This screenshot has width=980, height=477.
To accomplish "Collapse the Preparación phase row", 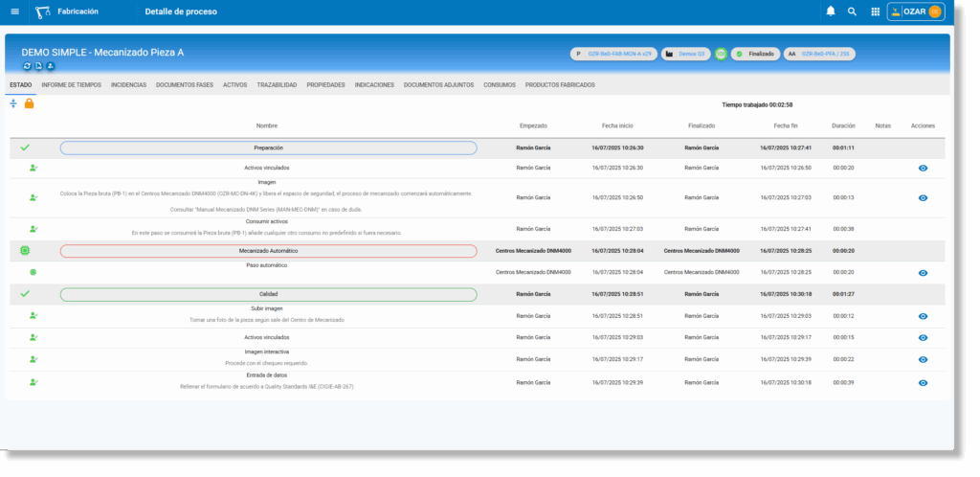I will tap(268, 148).
